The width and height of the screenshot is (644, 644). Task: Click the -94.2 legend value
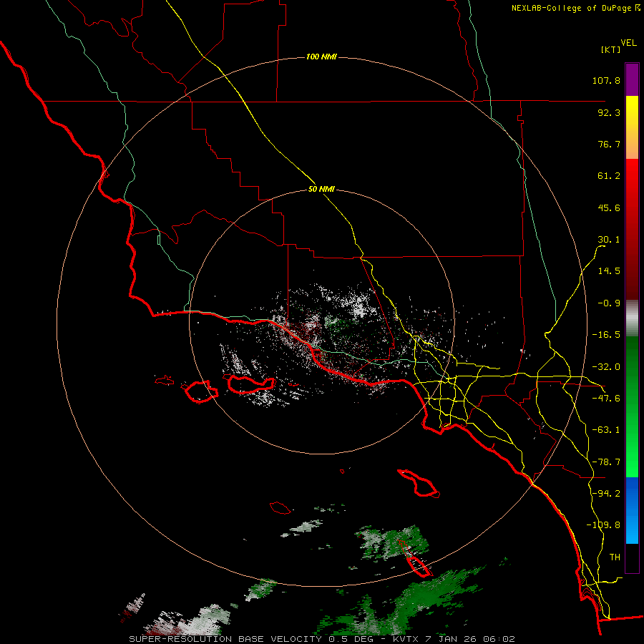[x=606, y=494]
